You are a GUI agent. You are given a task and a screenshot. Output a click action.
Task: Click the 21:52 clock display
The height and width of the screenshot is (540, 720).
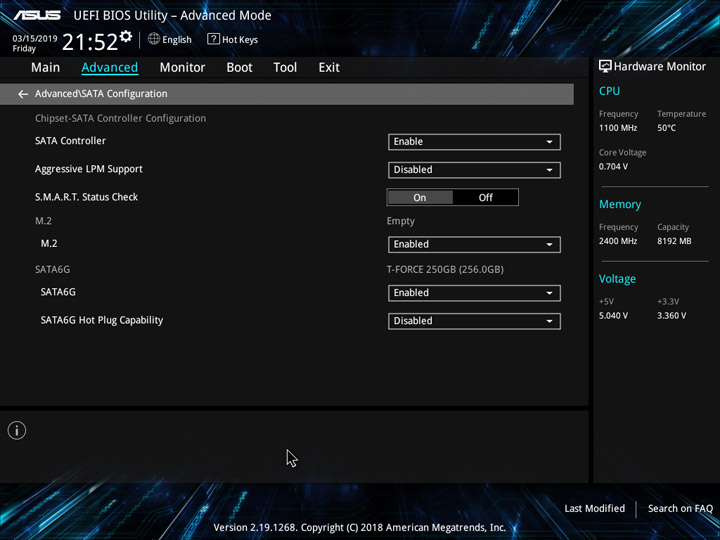pyautogui.click(x=90, y=42)
